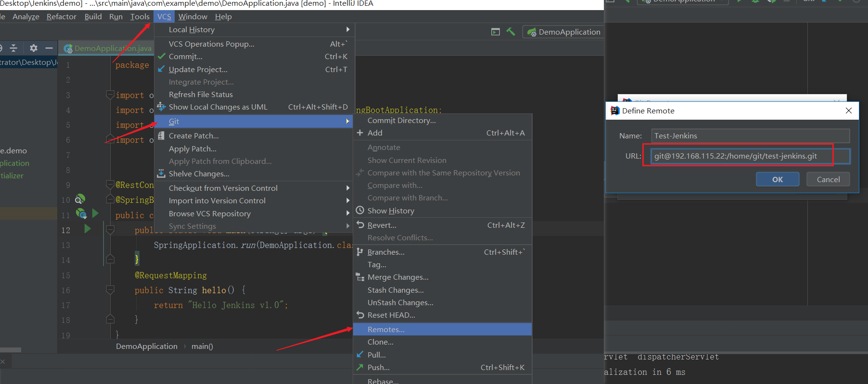The width and height of the screenshot is (868, 384).
Task: Select Reset HEAD... in Git submenu
Action: pyautogui.click(x=443, y=315)
